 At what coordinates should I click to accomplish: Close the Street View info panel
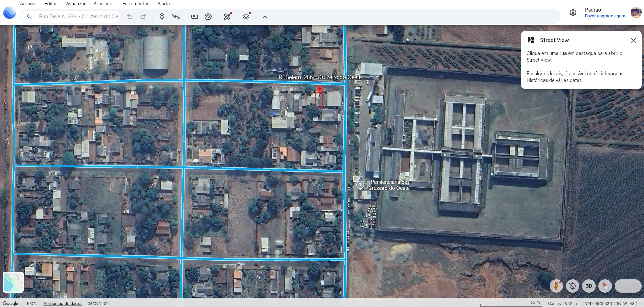[634, 40]
